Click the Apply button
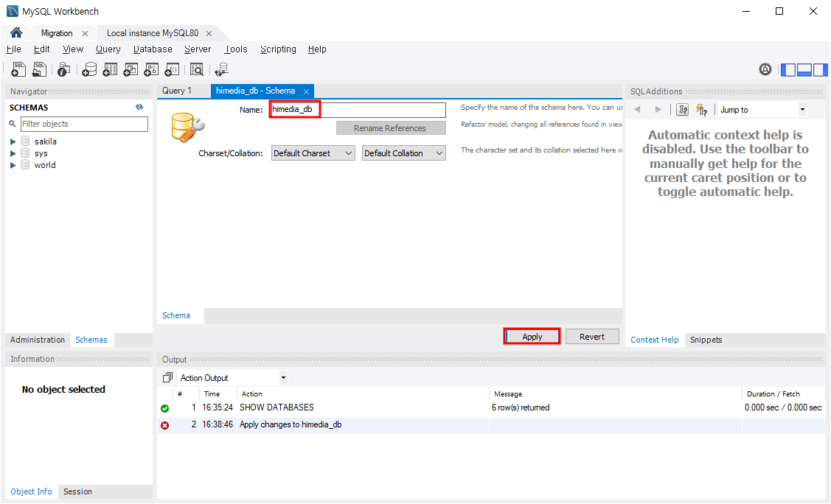Image resolution: width=831 pixels, height=504 pixels. tap(532, 337)
